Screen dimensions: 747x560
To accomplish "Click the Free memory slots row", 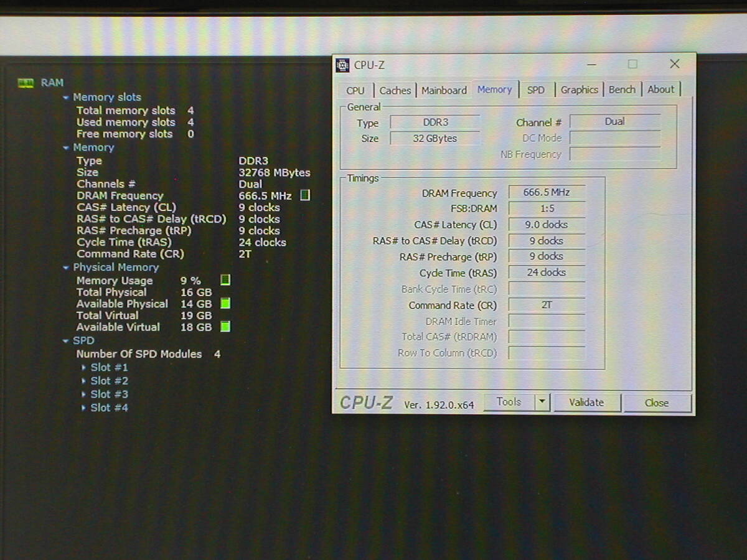I will coord(135,134).
